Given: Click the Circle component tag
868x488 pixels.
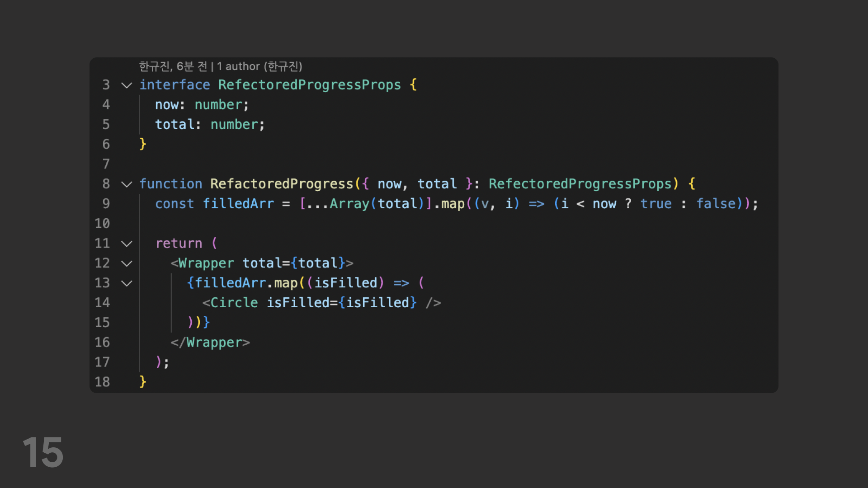Looking at the screenshot, I should (234, 303).
